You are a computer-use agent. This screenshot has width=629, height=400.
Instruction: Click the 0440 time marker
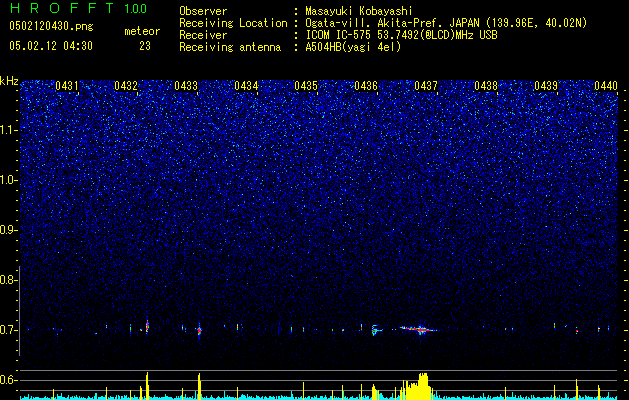[606, 85]
